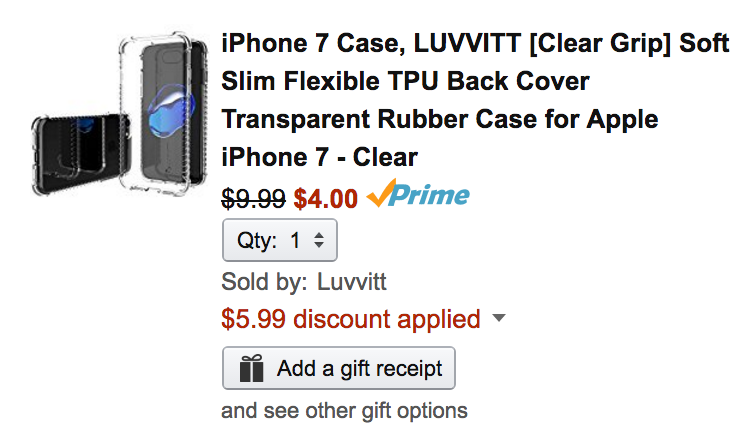Click the 'Sold by:' label
The width and height of the screenshot is (748, 448).
click(265, 283)
